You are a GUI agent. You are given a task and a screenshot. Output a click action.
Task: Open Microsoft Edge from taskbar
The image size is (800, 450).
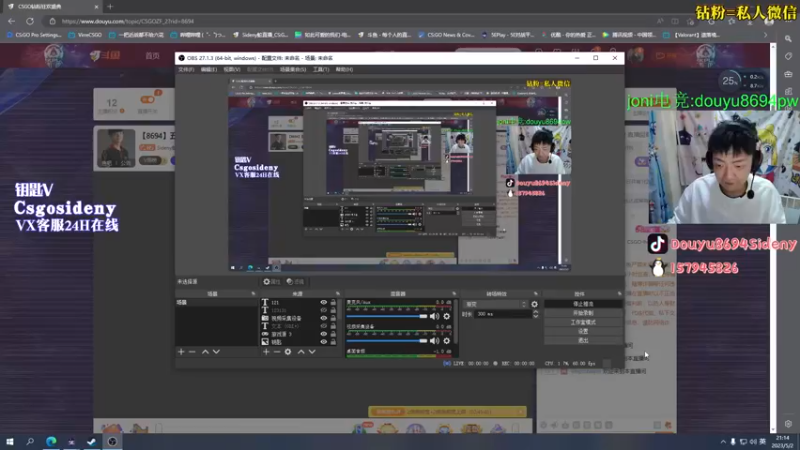pos(51,441)
